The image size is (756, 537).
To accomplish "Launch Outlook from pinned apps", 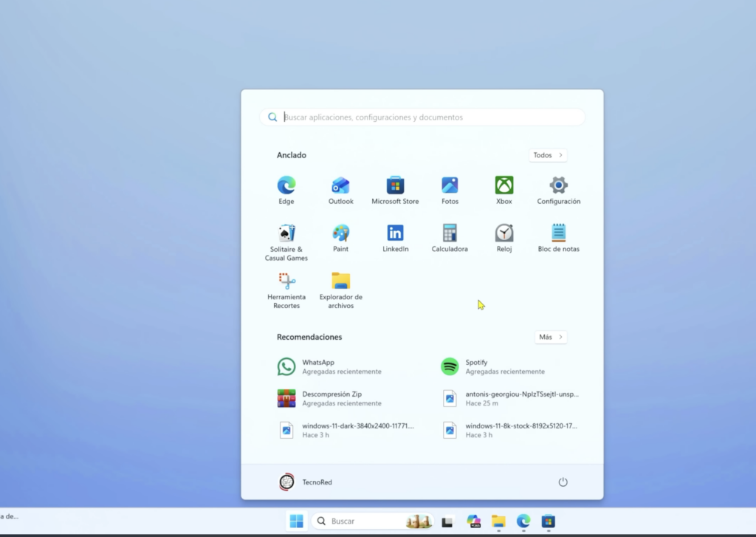I will coord(341,190).
